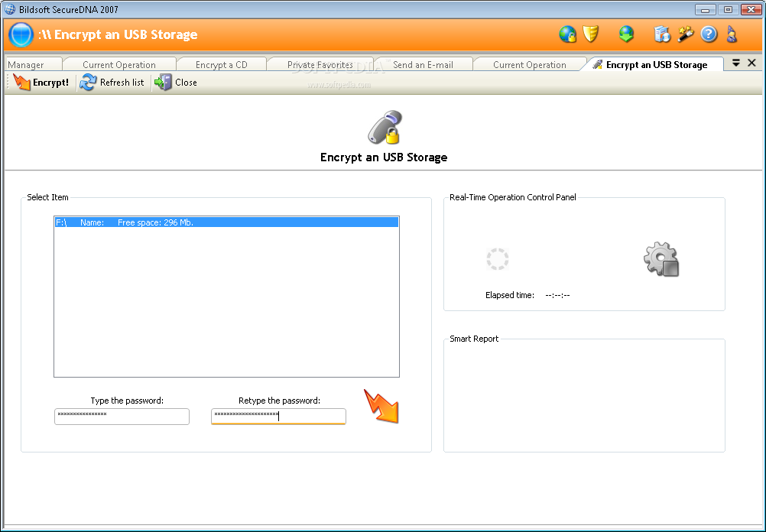Open help via the blue question mark
Viewport: 766px width, 532px height.
pos(709,34)
